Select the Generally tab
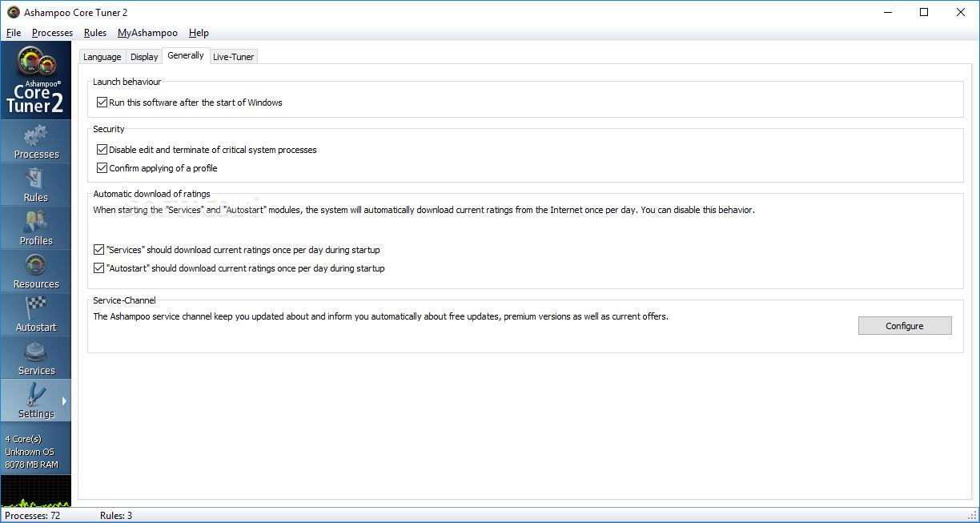 [x=186, y=55]
